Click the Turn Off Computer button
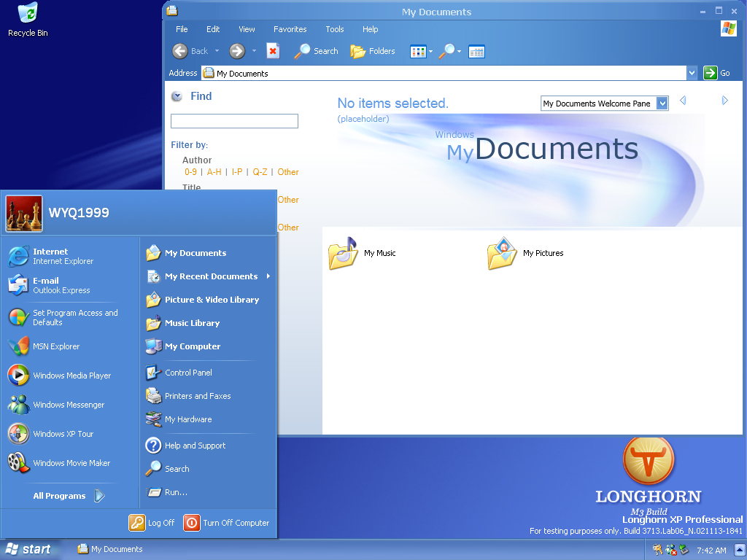This screenshot has width=747, height=560. click(x=227, y=523)
